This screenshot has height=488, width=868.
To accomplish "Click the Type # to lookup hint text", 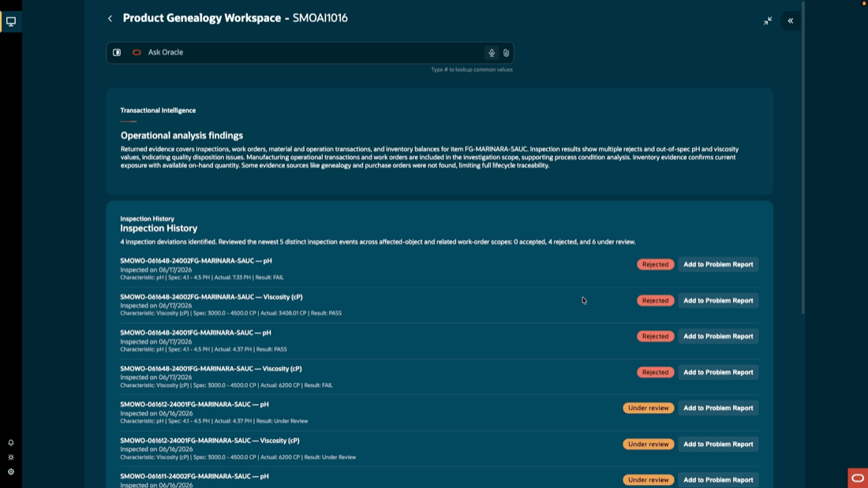I will (x=472, y=69).
